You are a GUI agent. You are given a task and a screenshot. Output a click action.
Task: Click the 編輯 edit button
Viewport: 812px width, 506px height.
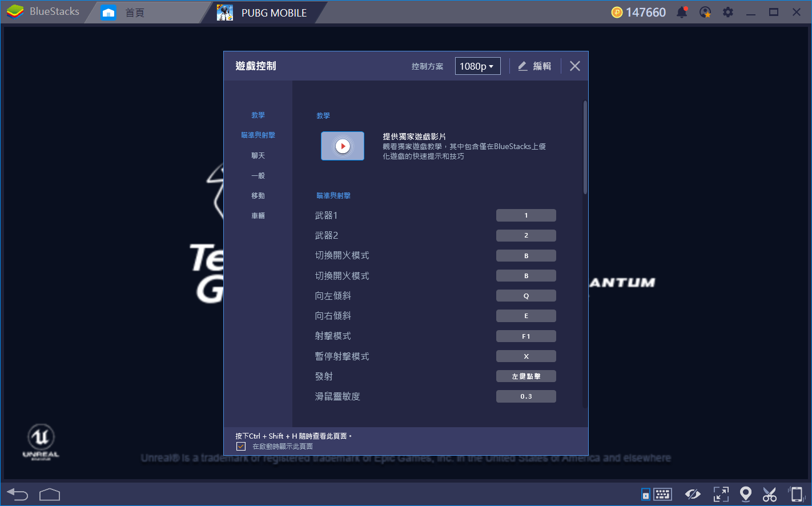pyautogui.click(x=534, y=66)
